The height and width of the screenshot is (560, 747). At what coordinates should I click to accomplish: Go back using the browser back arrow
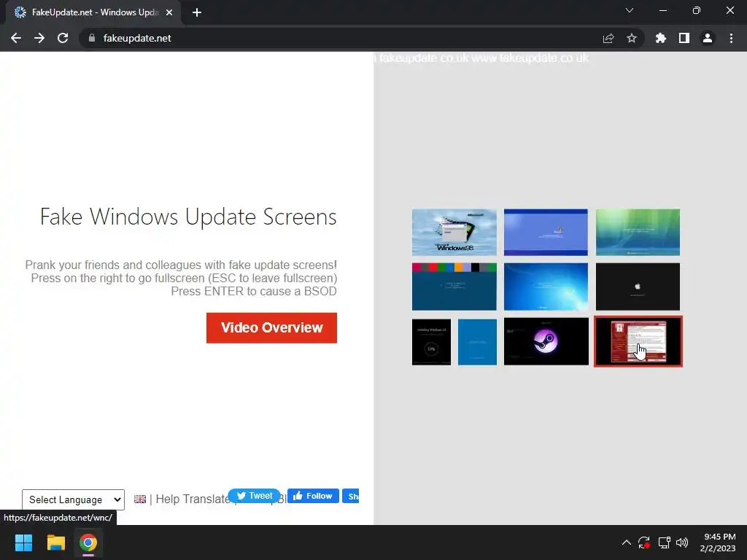[x=16, y=38]
